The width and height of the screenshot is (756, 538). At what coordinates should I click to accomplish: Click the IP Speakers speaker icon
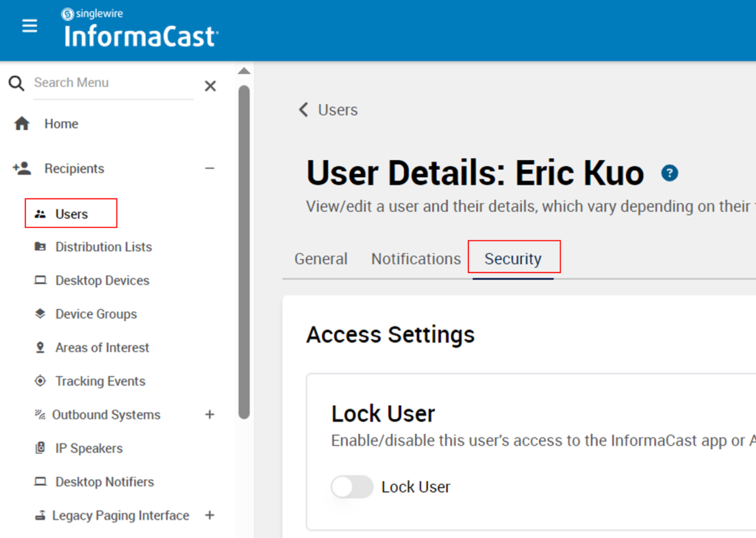click(x=41, y=448)
